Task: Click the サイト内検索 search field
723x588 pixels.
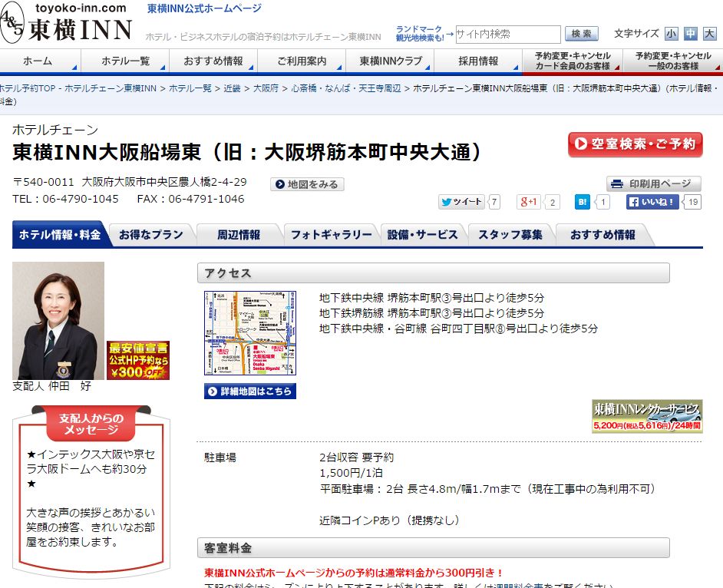Action: coord(507,35)
